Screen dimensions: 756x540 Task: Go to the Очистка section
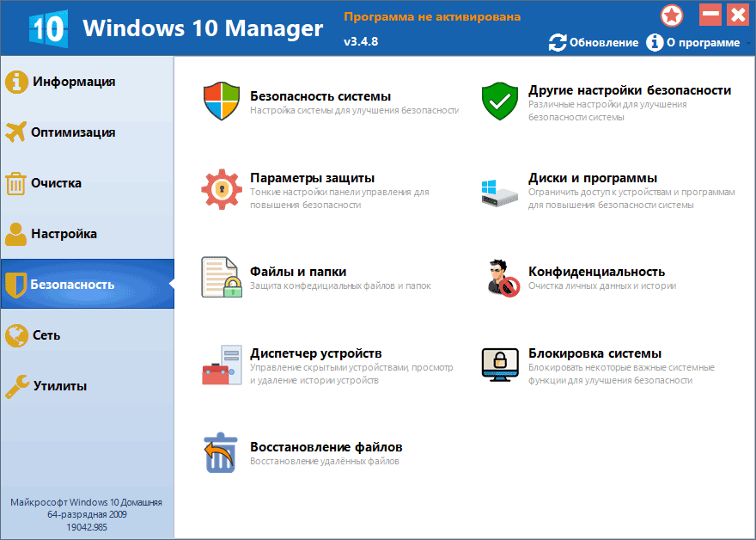coord(88,183)
